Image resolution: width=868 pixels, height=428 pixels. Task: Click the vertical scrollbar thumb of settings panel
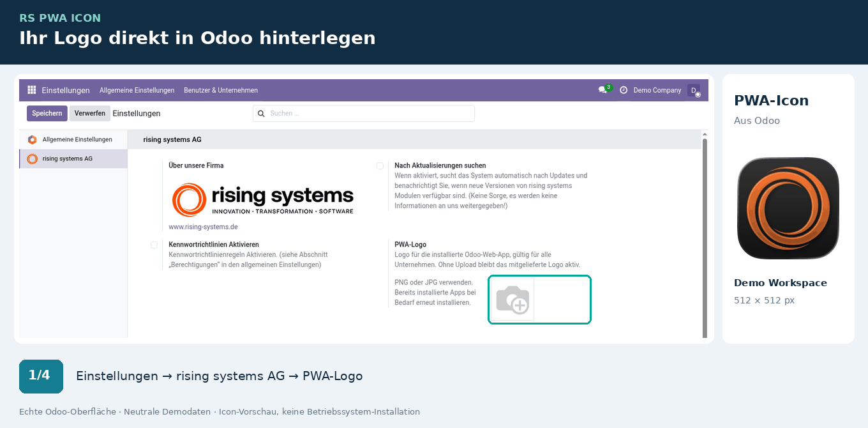(x=705, y=238)
